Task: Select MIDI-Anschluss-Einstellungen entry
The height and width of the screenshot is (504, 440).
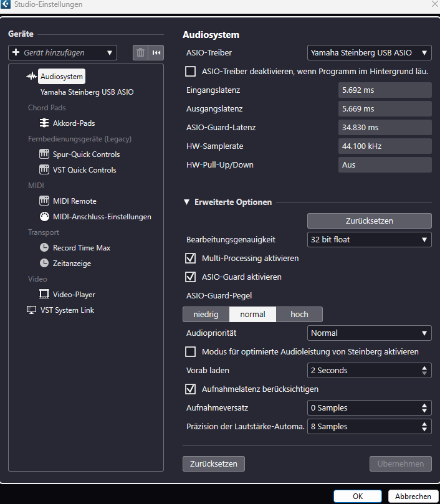Action: coord(102,217)
